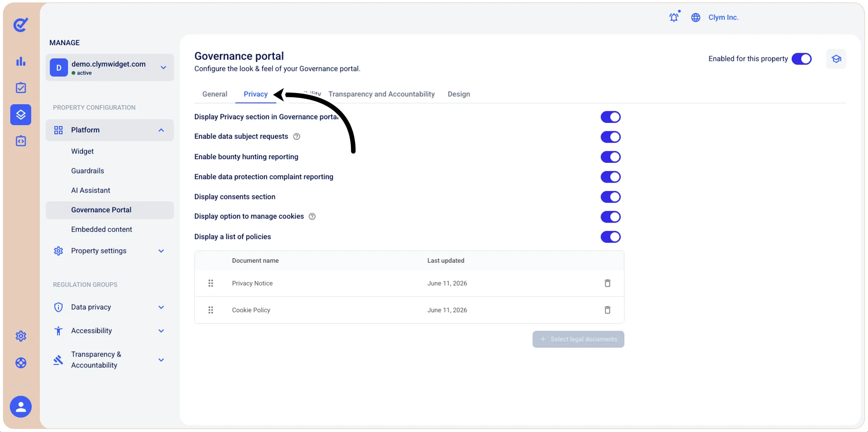Toggle Display option to manage cookies
Image resolution: width=868 pixels, height=432 pixels.
(610, 217)
